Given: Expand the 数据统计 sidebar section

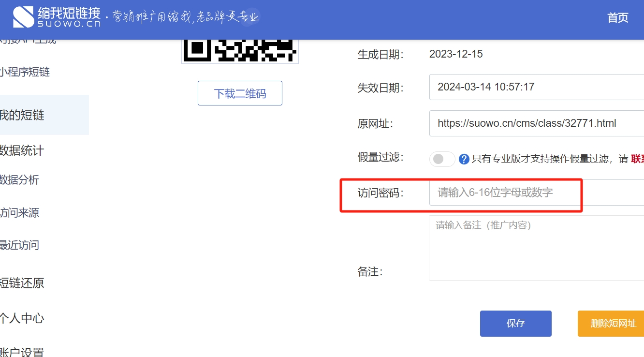Looking at the screenshot, I should click(22, 150).
